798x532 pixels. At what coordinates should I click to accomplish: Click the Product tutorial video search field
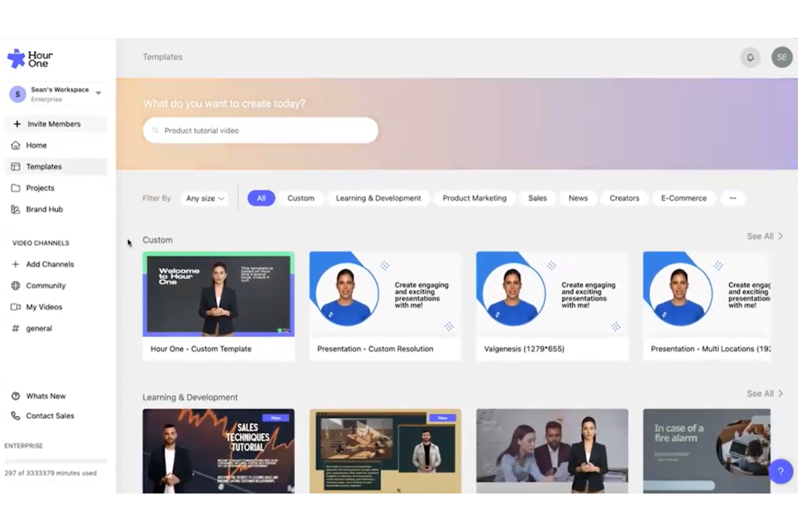click(x=260, y=130)
